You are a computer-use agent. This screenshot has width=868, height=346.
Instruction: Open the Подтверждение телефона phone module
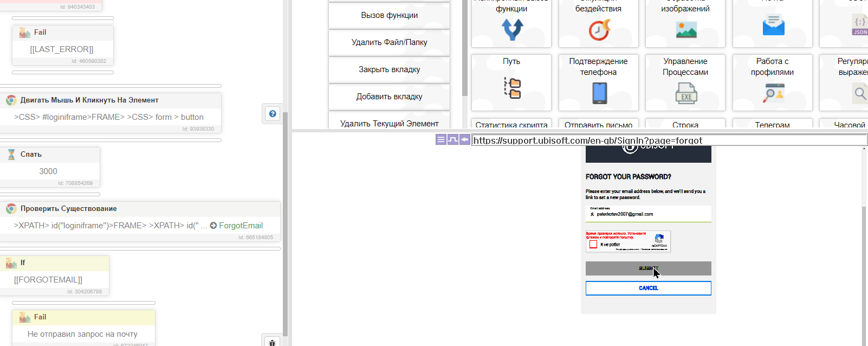(599, 93)
